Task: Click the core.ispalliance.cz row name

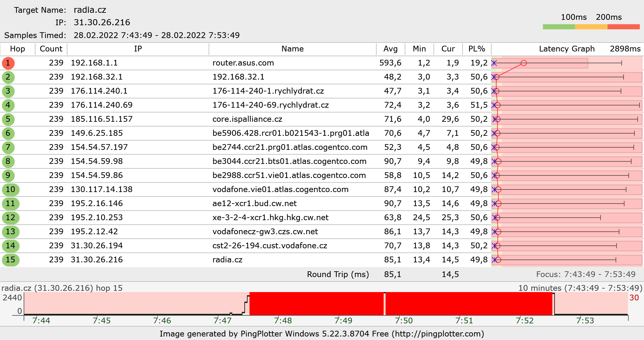Action: (x=247, y=119)
